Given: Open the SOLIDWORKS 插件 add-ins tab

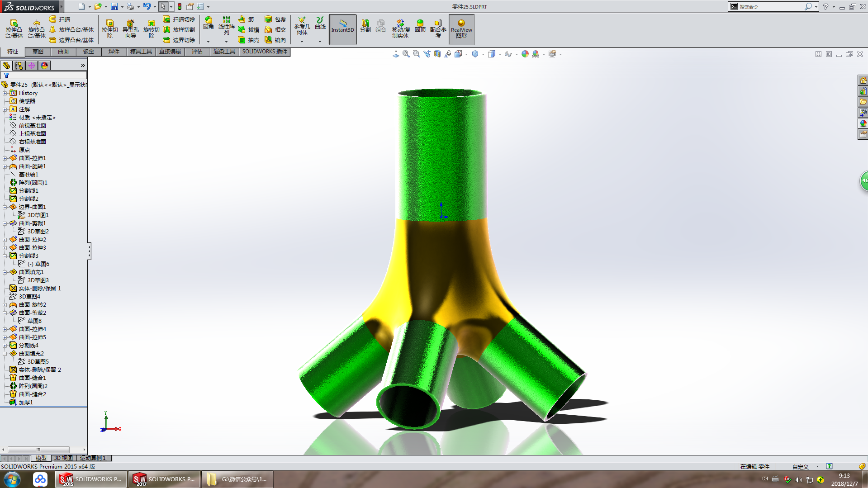Looking at the screenshot, I should (265, 52).
